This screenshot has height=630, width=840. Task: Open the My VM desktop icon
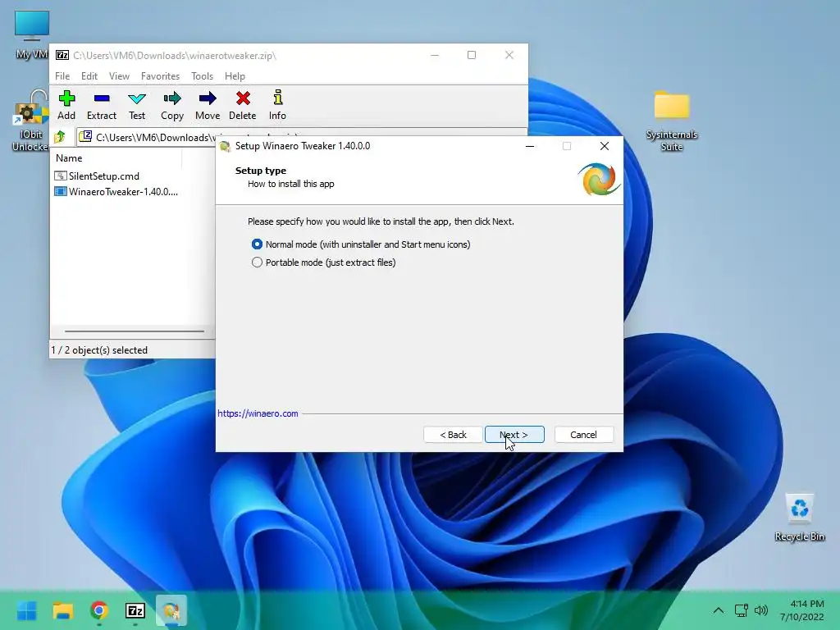[32, 34]
